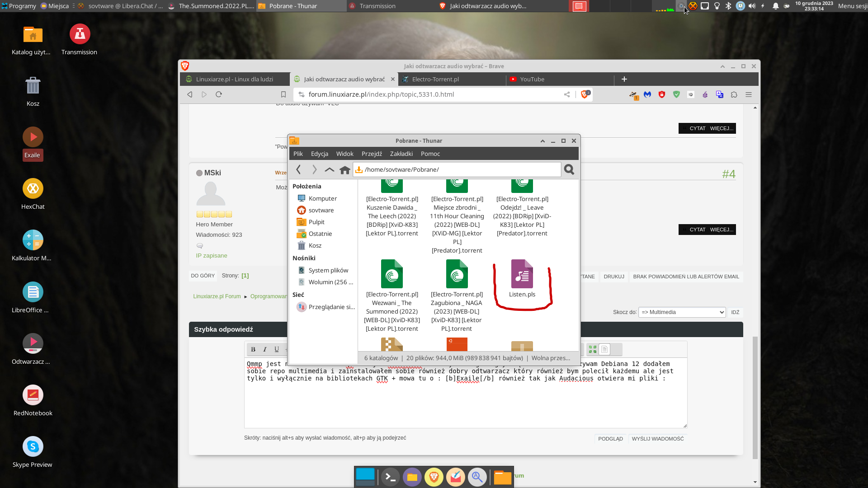Open the Programy panel menu
The height and width of the screenshot is (488, 868).
(19, 6)
